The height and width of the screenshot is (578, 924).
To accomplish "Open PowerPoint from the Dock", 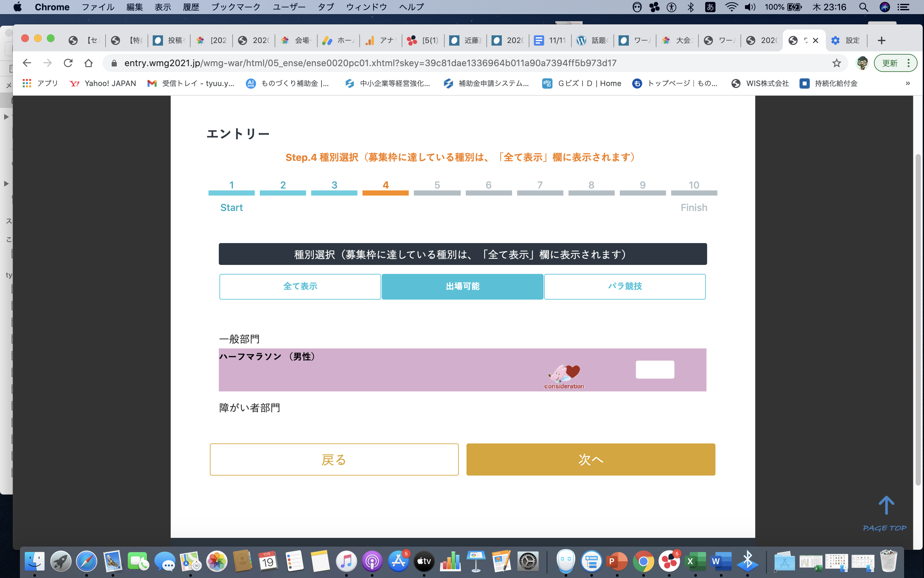I will tap(617, 561).
